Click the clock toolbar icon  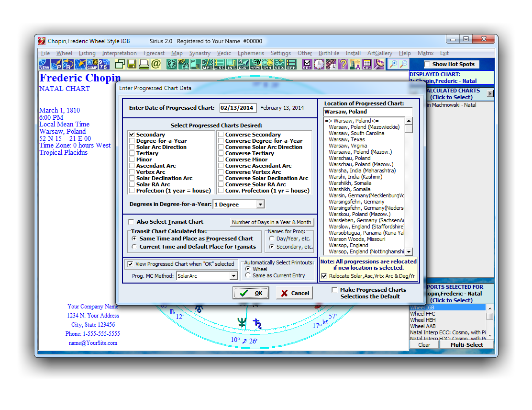pyautogui.click(x=319, y=64)
